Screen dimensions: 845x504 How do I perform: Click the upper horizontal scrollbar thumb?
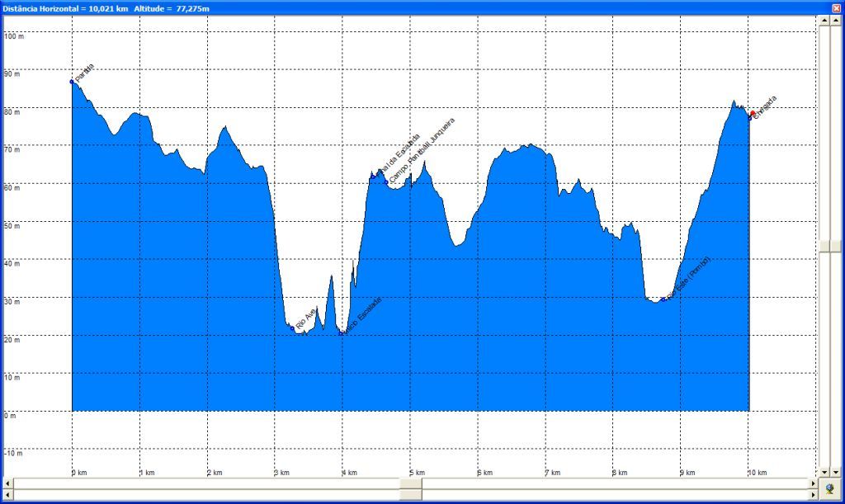[x=411, y=483]
